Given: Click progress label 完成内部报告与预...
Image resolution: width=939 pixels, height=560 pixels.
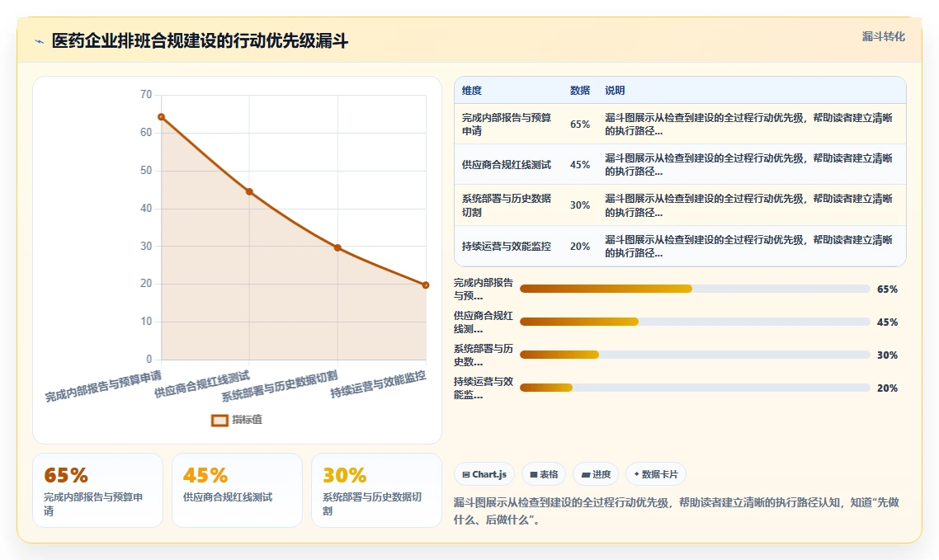Looking at the screenshot, I should pyautogui.click(x=484, y=289).
